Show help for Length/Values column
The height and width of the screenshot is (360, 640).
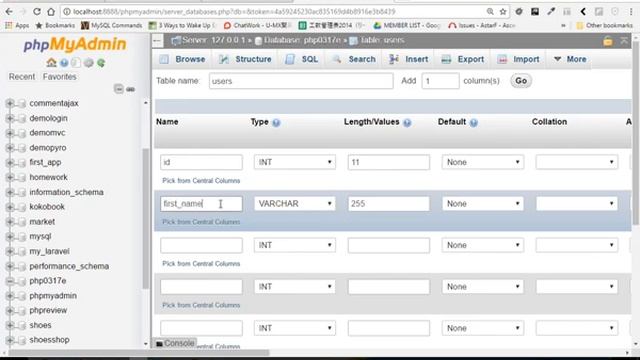click(x=407, y=122)
